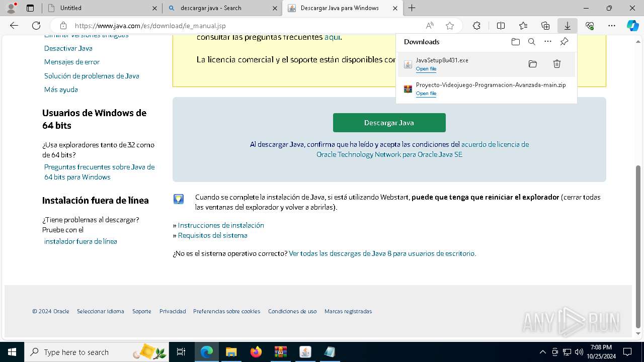Open more options in Downloads panel

[x=548, y=42]
